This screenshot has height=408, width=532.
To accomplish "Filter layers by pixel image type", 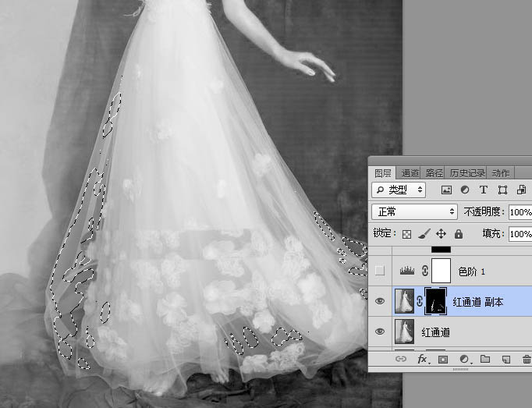I will click(x=447, y=190).
